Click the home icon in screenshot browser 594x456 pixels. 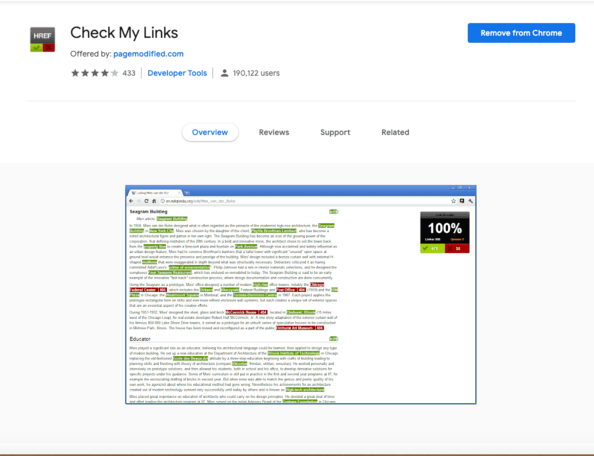pyautogui.click(x=154, y=201)
